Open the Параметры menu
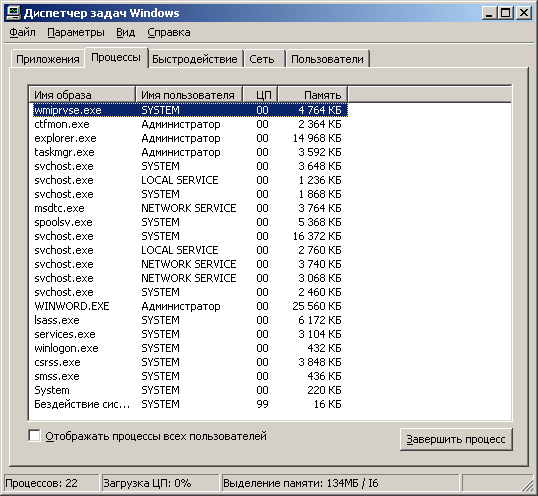538x496 pixels. point(76,32)
